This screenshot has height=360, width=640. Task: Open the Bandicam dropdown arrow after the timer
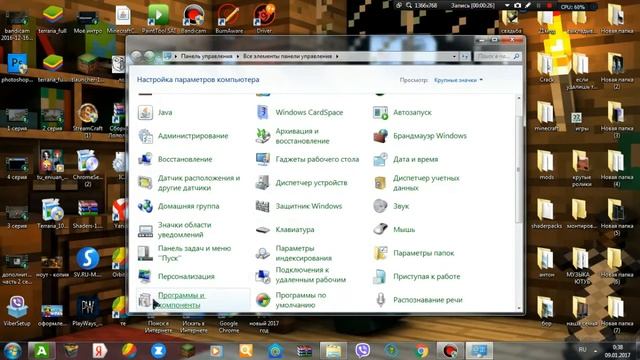click(x=507, y=6)
